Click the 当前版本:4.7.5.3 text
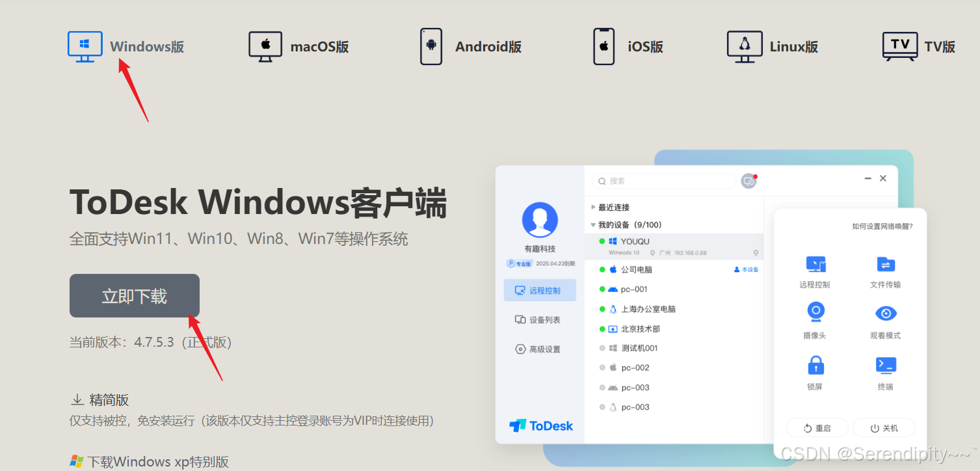 click(150, 342)
